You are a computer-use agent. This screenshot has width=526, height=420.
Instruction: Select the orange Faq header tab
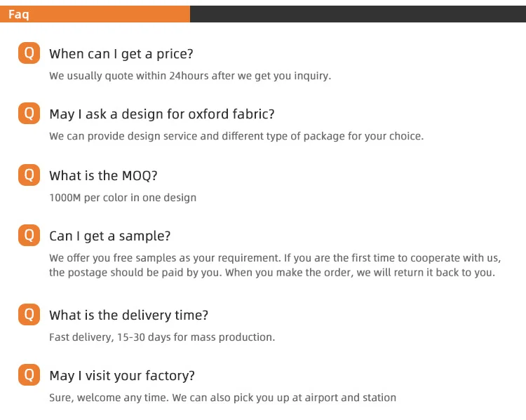pyautogui.click(x=95, y=14)
